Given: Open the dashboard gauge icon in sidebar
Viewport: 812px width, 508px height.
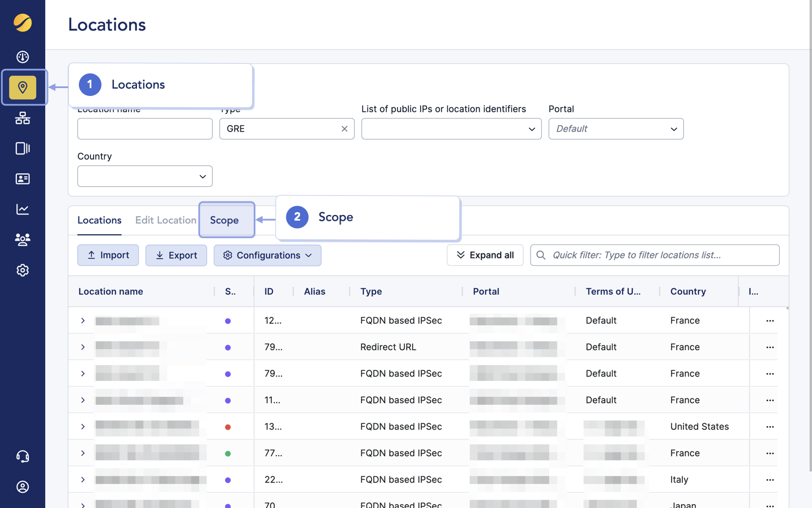Looking at the screenshot, I should pos(23,57).
